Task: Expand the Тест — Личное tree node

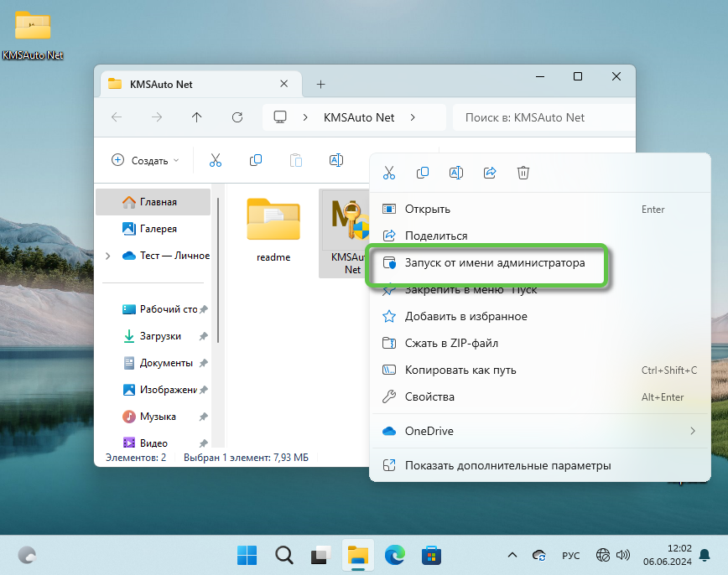Action: point(108,256)
